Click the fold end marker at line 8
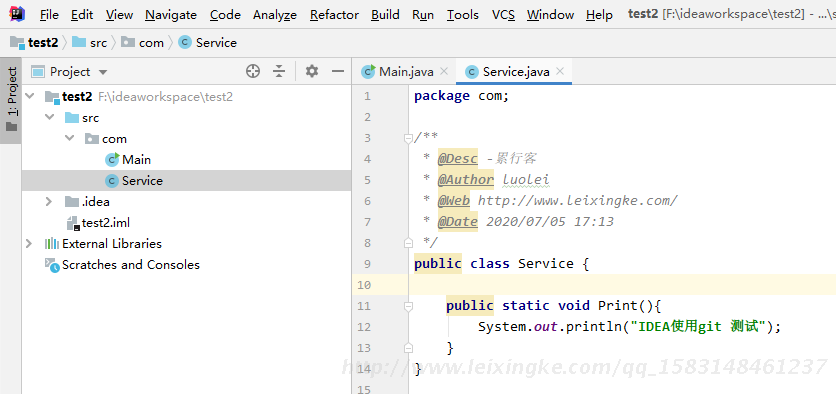Image resolution: width=836 pixels, height=394 pixels. pyautogui.click(x=408, y=243)
